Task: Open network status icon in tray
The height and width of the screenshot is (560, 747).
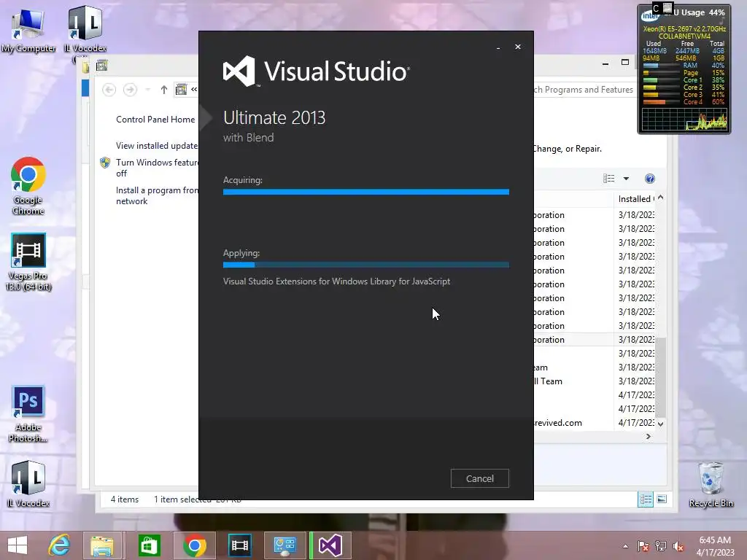Action: 661,546
